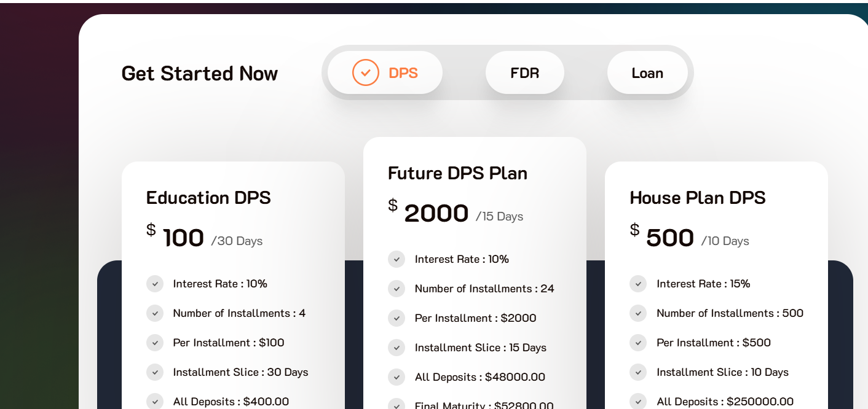Click check icon beside Installment Slice : 10 Days
Image resolution: width=868 pixels, height=409 pixels.
(x=638, y=372)
